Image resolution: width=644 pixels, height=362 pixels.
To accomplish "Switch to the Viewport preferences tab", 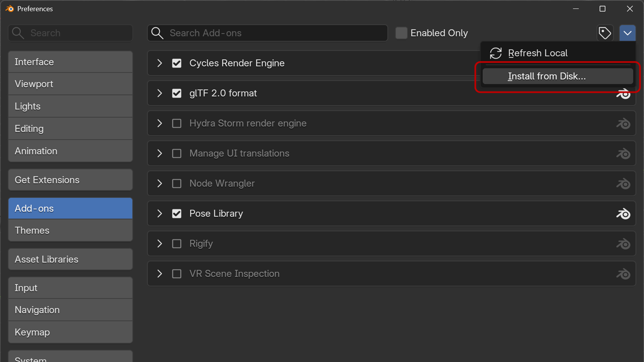I will [70, 84].
